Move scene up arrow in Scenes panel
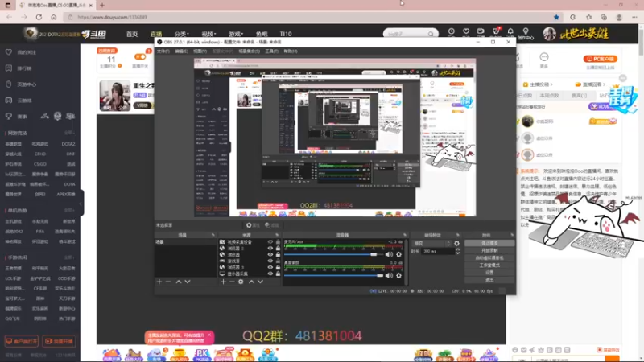The width and height of the screenshot is (644, 362). (x=179, y=282)
